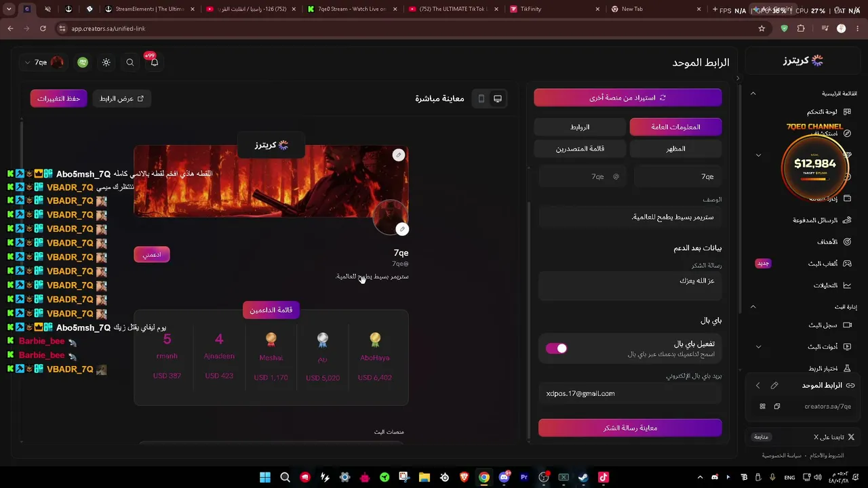The height and width of the screenshot is (488, 868).
Task: Switch to the StreamElements browser tab
Action: coord(149,9)
